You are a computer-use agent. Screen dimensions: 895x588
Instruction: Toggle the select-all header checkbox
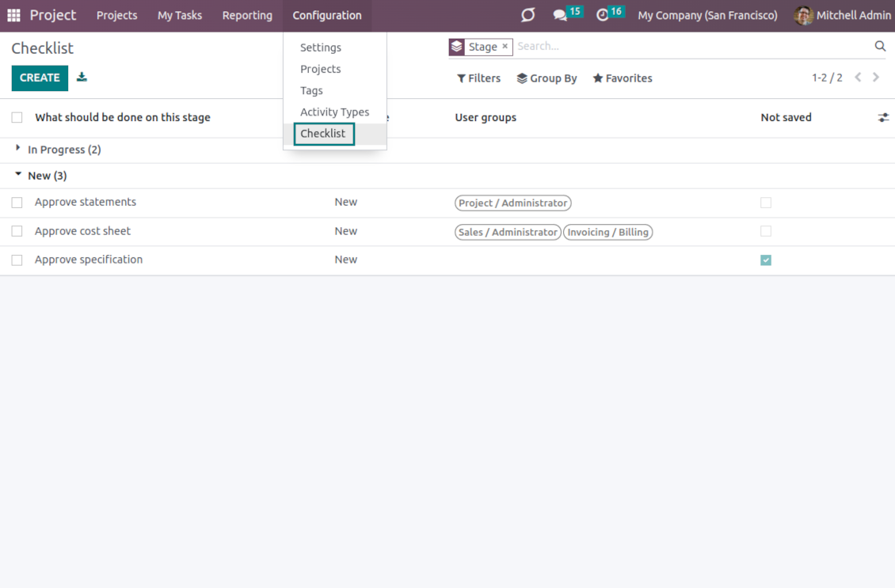point(17,117)
